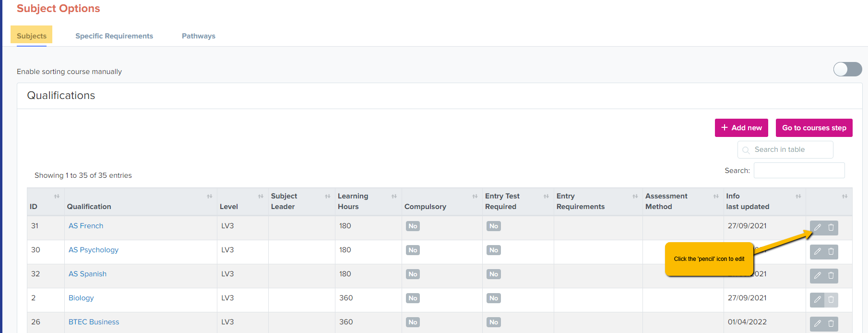Edit the AS Psychology row using pencil icon
This screenshot has height=333, width=868.
click(817, 251)
